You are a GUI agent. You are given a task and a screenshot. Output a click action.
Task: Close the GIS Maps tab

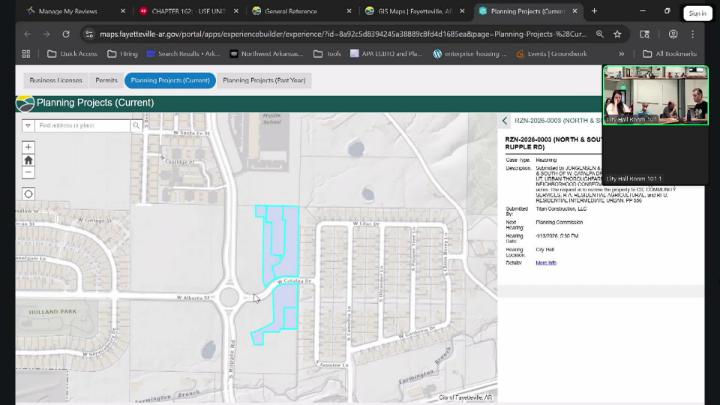pos(462,11)
